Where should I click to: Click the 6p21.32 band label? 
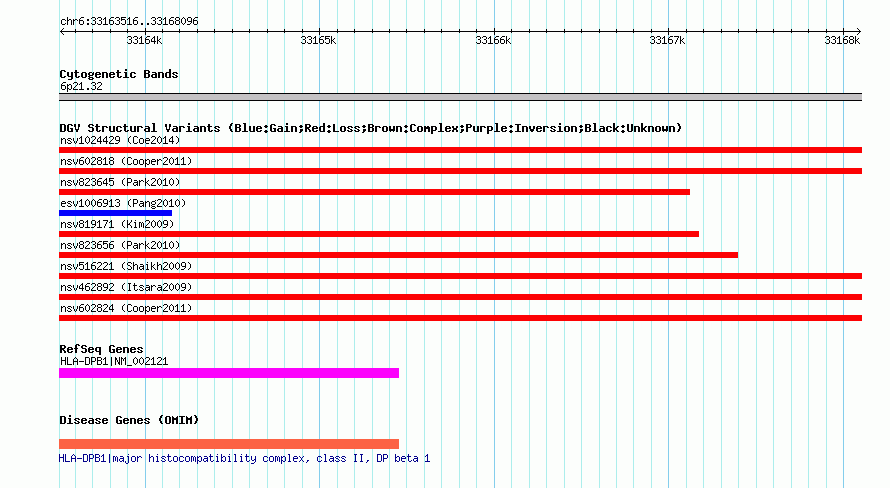81,86
